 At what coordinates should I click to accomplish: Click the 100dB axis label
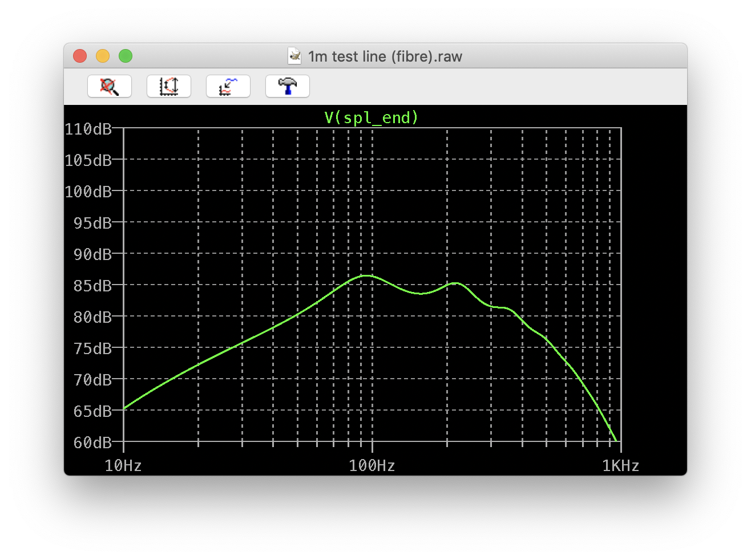[88, 192]
